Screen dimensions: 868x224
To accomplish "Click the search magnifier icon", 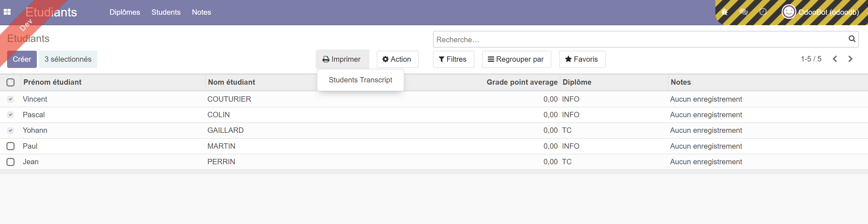I will point(852,39).
